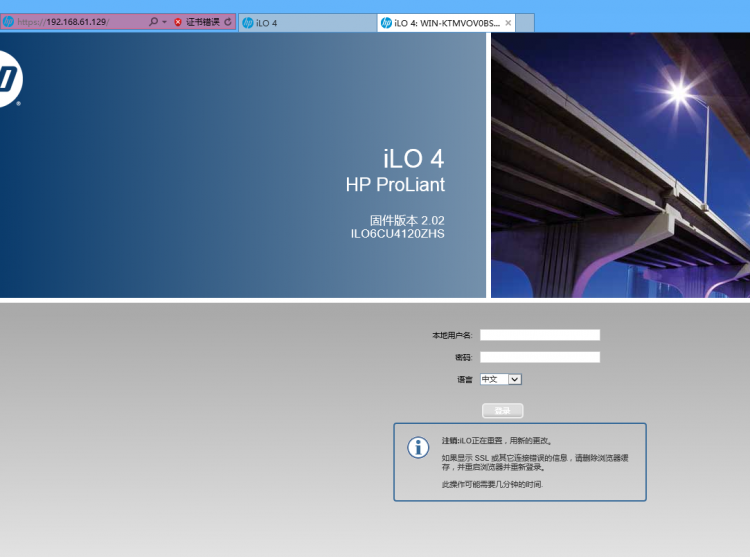Click the 密码 password input field
The height and width of the screenshot is (557, 750).
pyautogui.click(x=540, y=357)
